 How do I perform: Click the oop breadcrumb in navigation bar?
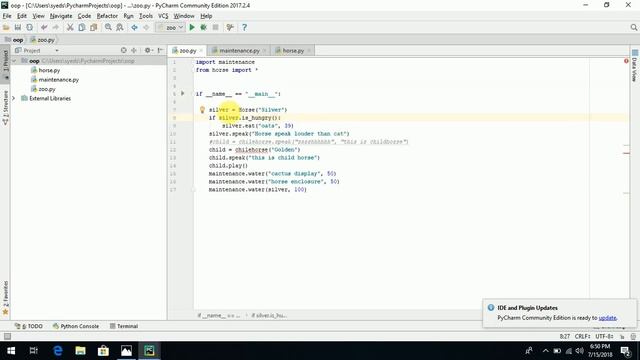(x=14, y=40)
